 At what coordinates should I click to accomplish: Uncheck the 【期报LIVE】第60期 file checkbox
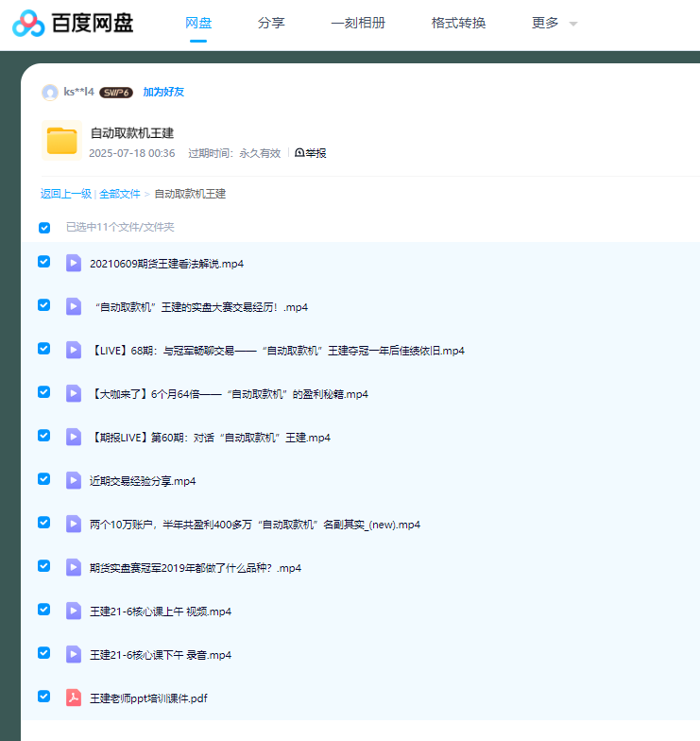43,435
